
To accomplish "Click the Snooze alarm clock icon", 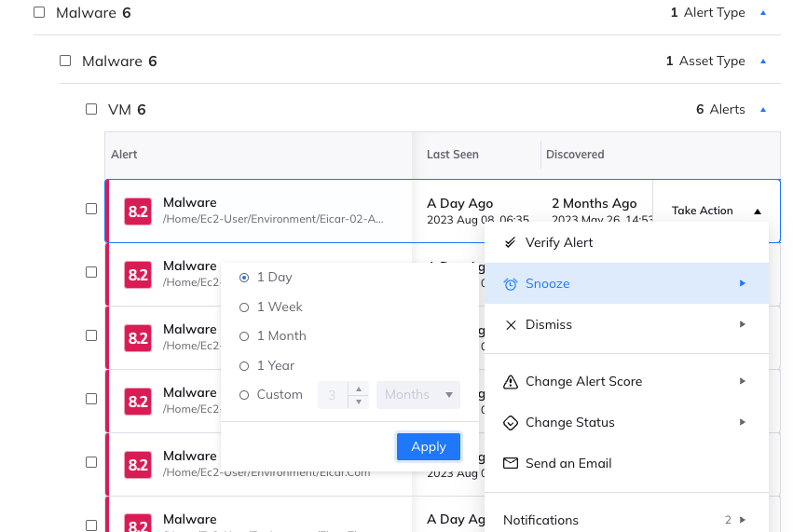I will coord(510,284).
